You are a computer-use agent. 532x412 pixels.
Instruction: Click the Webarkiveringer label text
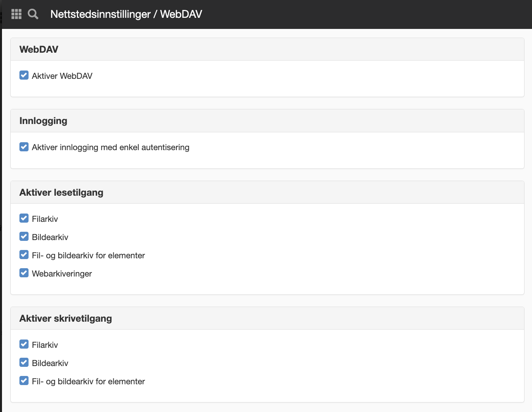[x=62, y=274]
